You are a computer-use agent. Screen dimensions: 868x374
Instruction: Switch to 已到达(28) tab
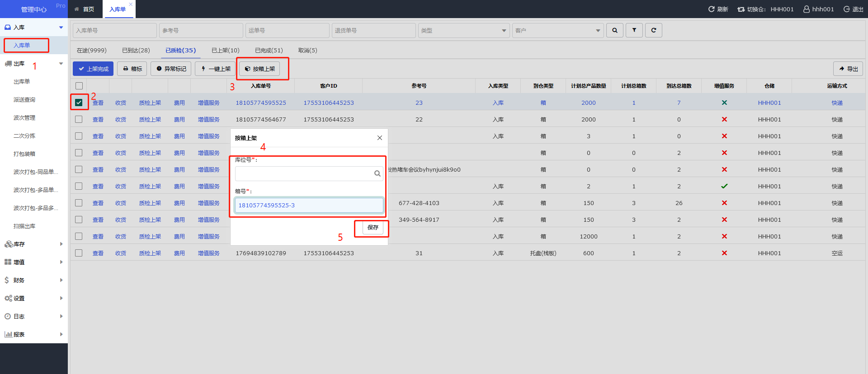(x=136, y=50)
